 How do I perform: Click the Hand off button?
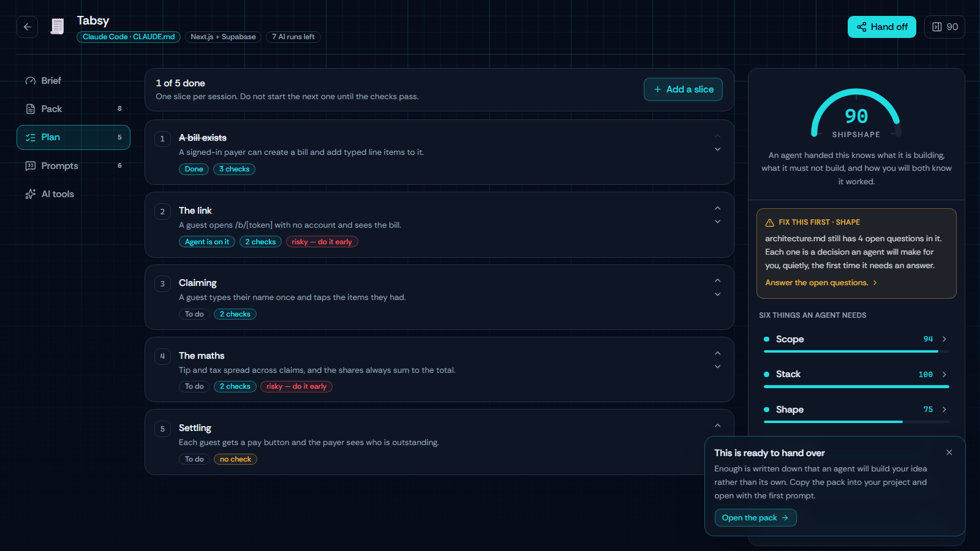pos(881,27)
